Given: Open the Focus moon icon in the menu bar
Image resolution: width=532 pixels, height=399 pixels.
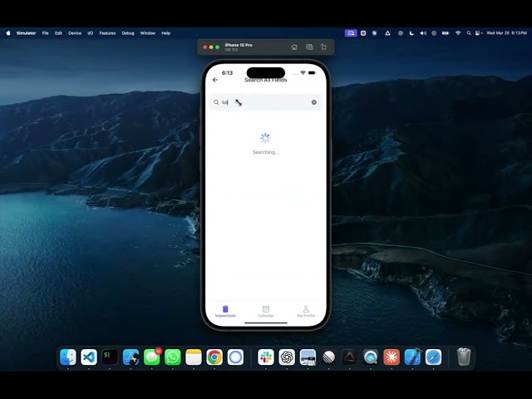Looking at the screenshot, I should 411,33.
